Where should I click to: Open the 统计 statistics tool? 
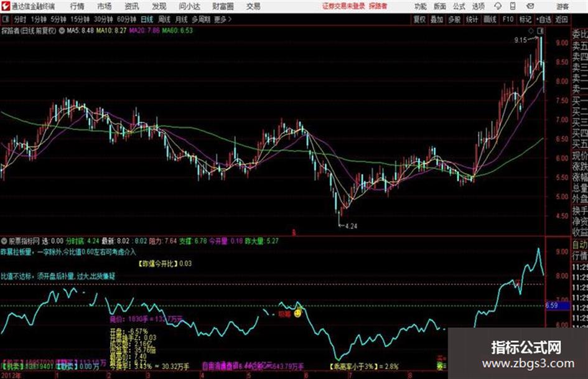(x=472, y=19)
